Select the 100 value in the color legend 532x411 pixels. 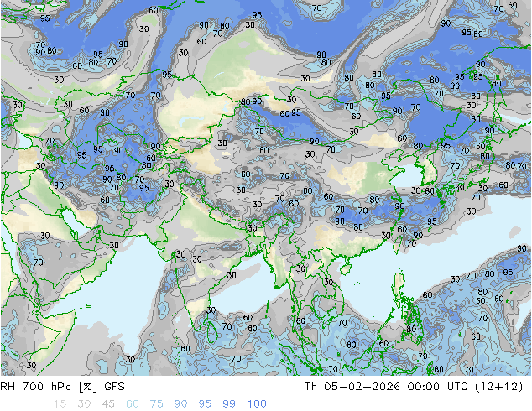257,404
